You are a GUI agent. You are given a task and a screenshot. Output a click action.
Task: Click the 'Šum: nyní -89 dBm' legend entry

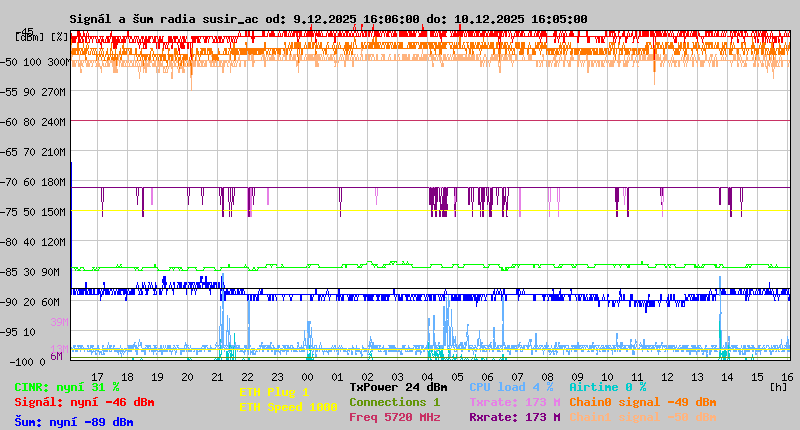74,422
